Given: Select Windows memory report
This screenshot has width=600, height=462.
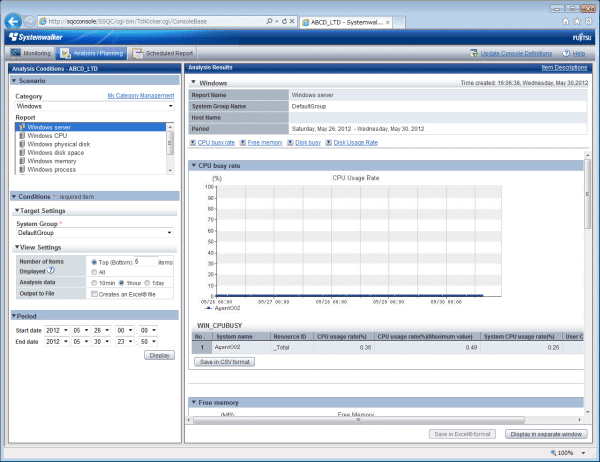Looking at the screenshot, I should click(91, 161).
